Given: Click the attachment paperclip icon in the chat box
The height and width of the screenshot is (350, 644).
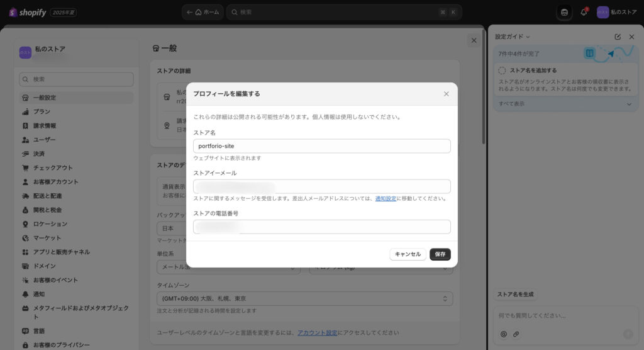Looking at the screenshot, I should [516, 334].
